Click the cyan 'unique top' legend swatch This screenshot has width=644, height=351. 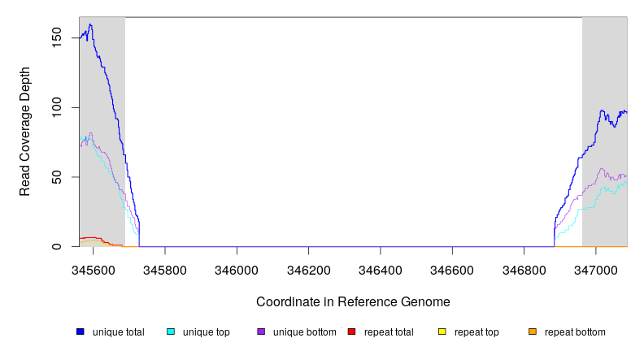coord(171,332)
